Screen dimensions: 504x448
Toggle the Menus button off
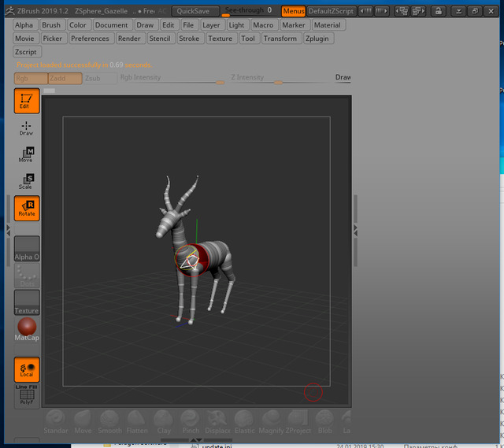tap(293, 12)
